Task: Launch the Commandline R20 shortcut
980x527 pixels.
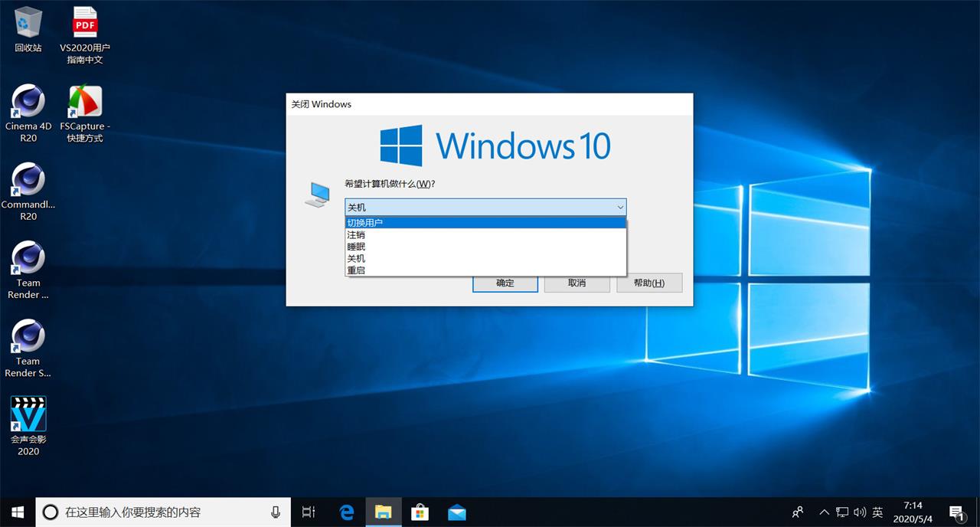Action: coord(28,181)
